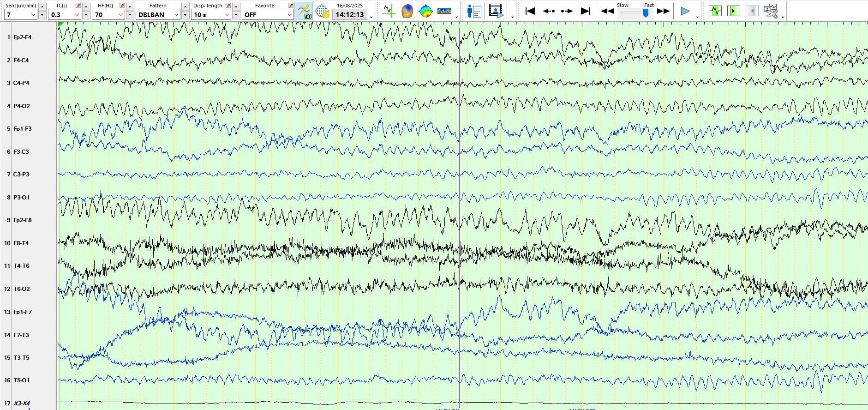Increase sensitivity with the Sens up arrow
868x410 pixels.
click(x=42, y=6)
